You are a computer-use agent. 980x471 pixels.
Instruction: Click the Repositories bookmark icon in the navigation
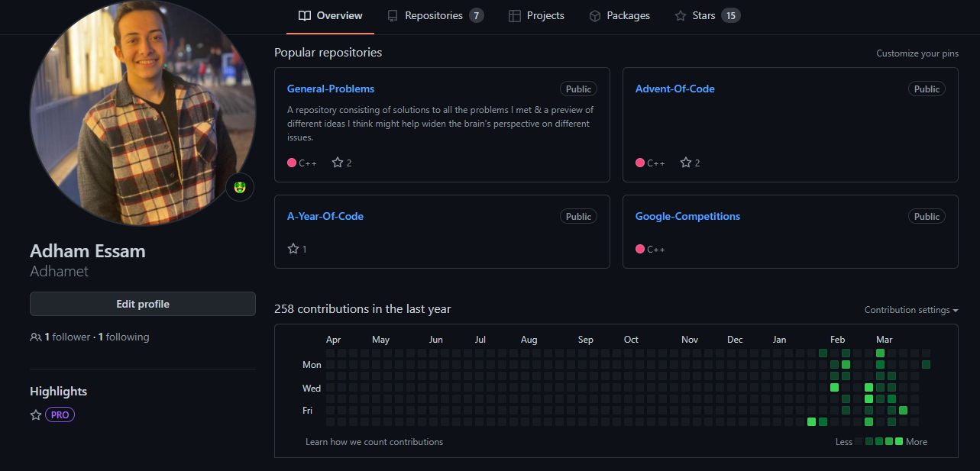[x=393, y=15]
